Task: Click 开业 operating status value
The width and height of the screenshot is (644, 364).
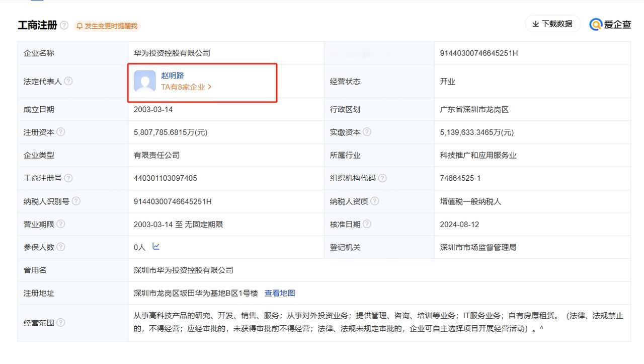Action: [x=447, y=82]
